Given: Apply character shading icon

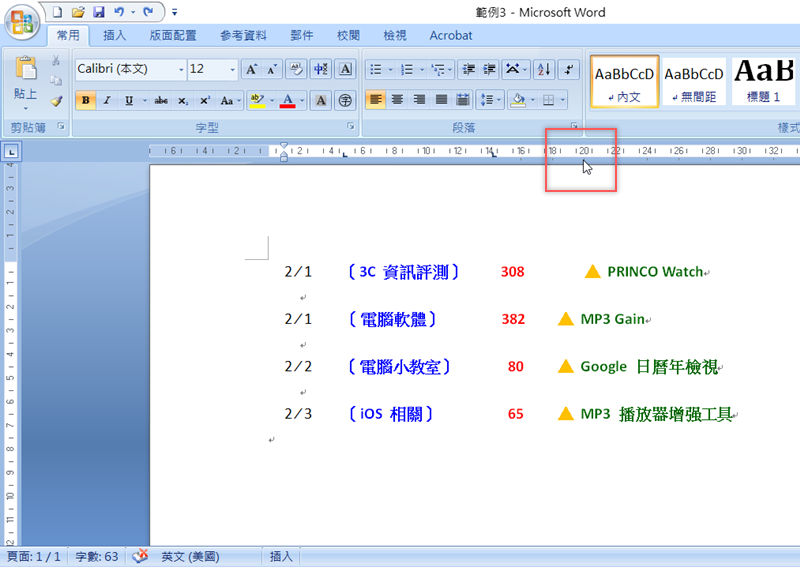Looking at the screenshot, I should click(321, 101).
